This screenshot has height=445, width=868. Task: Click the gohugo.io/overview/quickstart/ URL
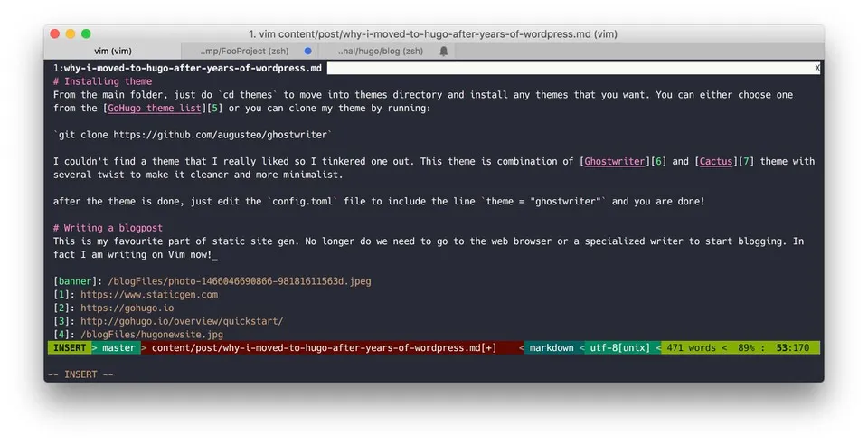tap(182, 321)
